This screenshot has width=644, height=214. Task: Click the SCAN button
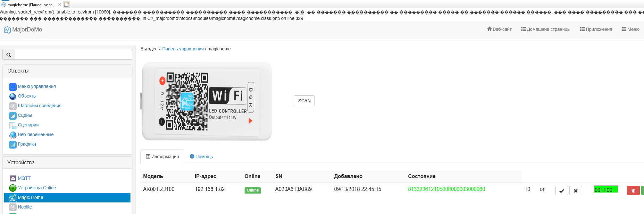point(304,101)
